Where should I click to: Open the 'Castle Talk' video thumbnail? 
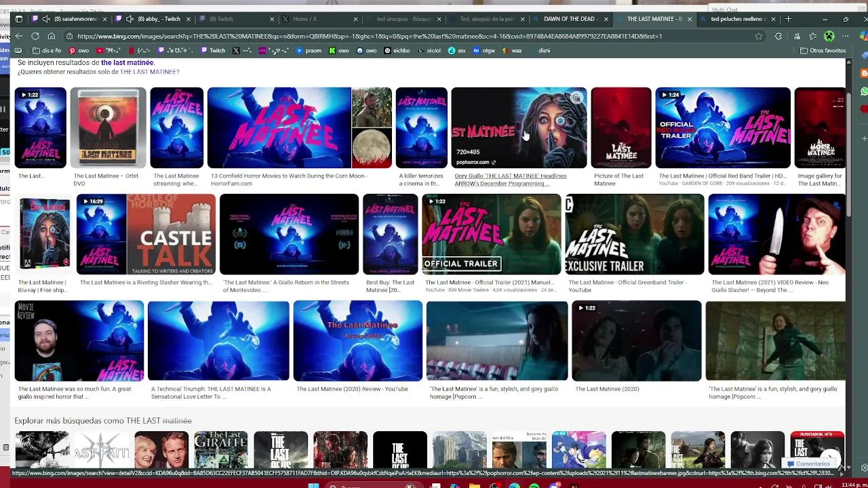point(146,234)
